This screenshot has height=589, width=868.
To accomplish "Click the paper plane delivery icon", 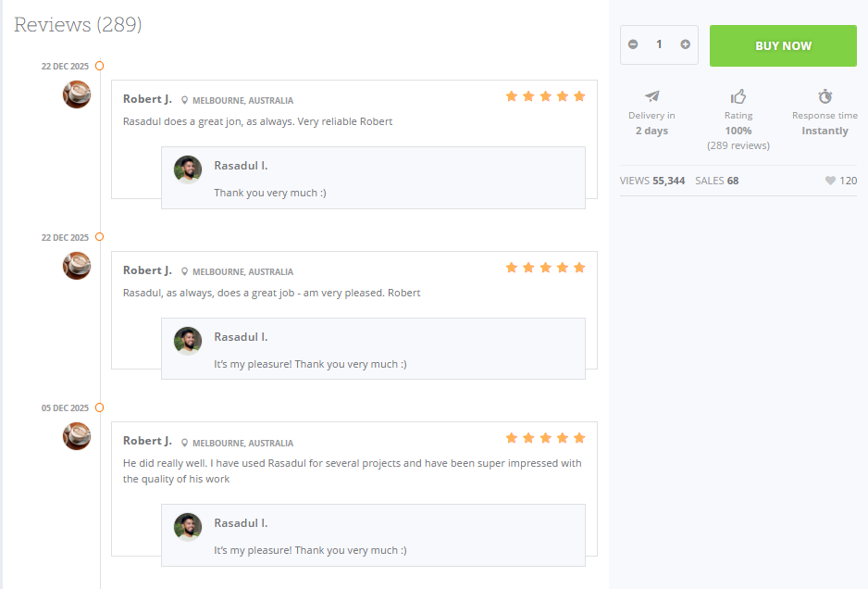I will (x=651, y=96).
